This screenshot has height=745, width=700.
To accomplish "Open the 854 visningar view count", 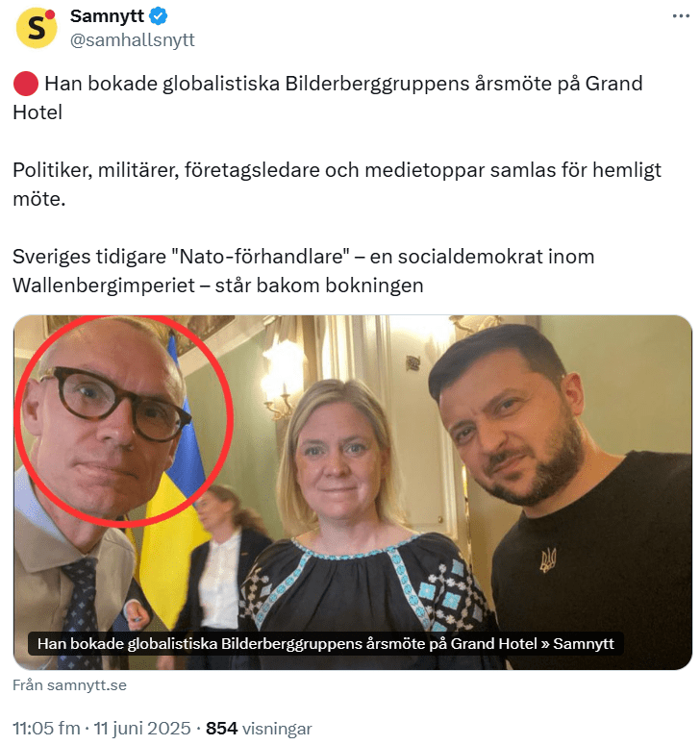I will [x=259, y=728].
